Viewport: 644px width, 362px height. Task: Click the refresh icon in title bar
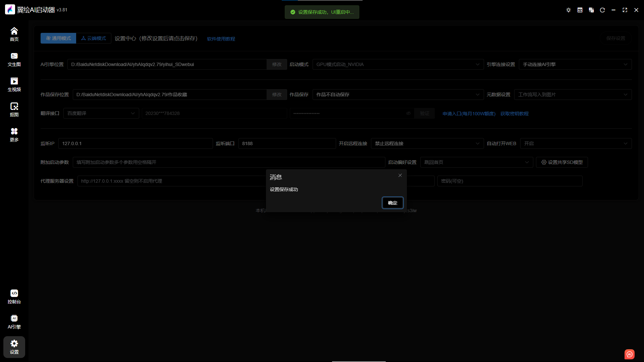pos(602,10)
